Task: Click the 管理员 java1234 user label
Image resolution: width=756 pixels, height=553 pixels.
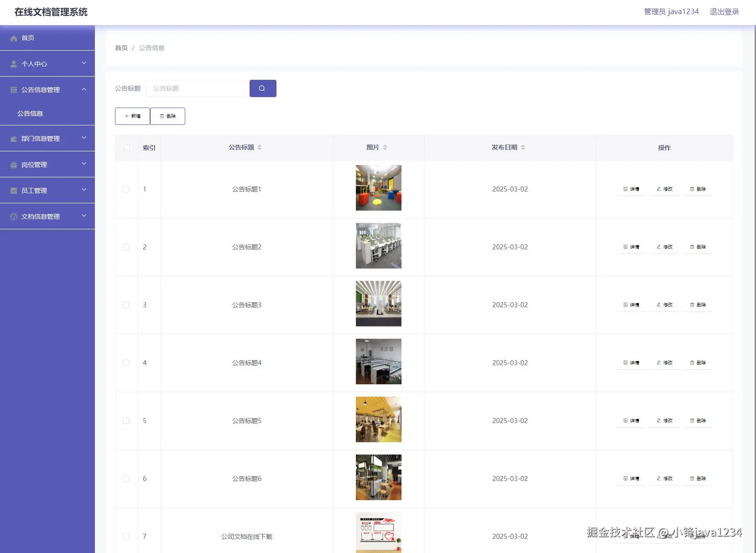Action: [x=671, y=12]
